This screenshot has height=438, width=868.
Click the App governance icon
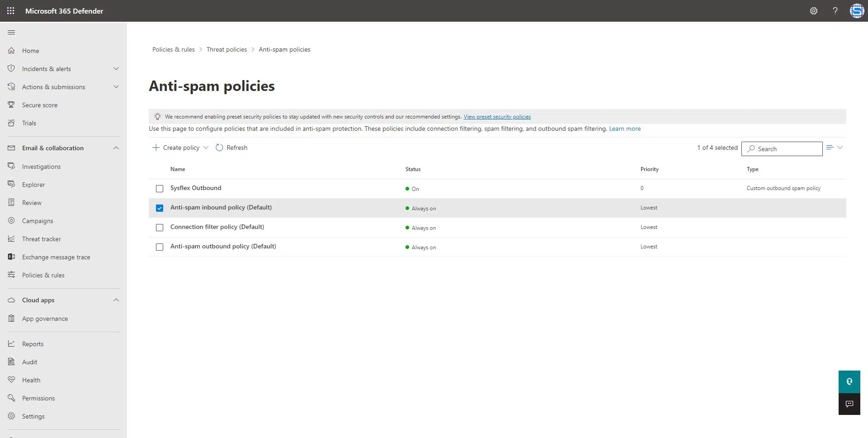pos(12,318)
